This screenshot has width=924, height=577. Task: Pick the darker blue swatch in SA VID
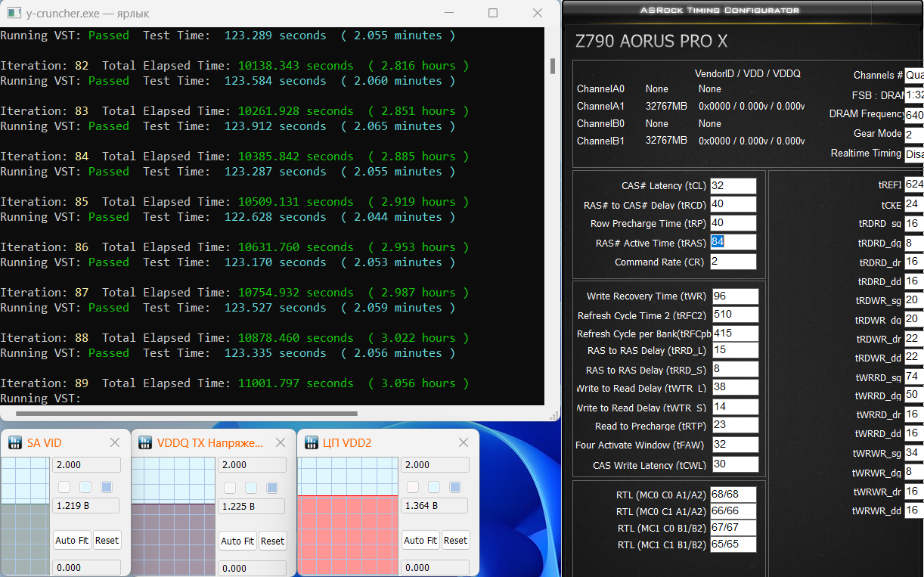[x=107, y=488]
